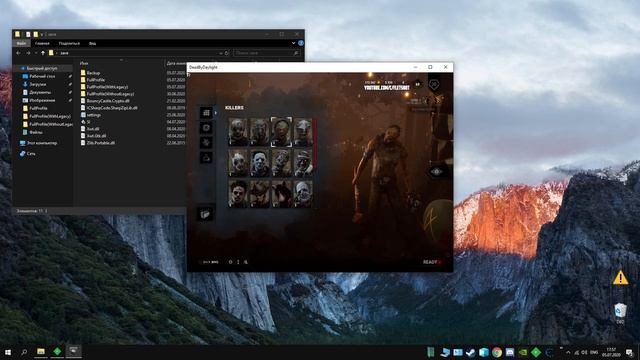The height and width of the screenshot is (360, 640).
Task: Click the Explorer refresh button
Action: point(227,53)
